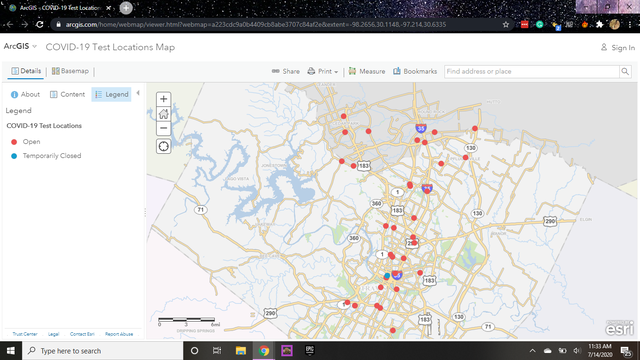Open Report Abuse link

pos(119,334)
